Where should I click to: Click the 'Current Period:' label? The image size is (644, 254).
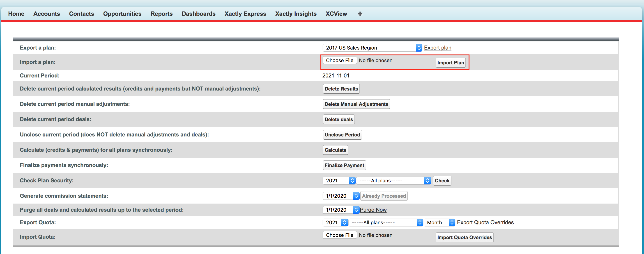click(39, 76)
